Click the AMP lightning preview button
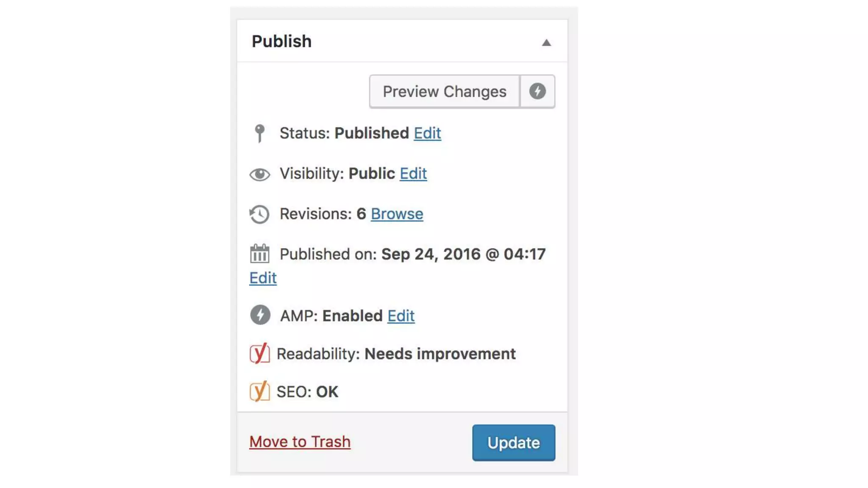This screenshot has height=488, width=868. (x=537, y=91)
